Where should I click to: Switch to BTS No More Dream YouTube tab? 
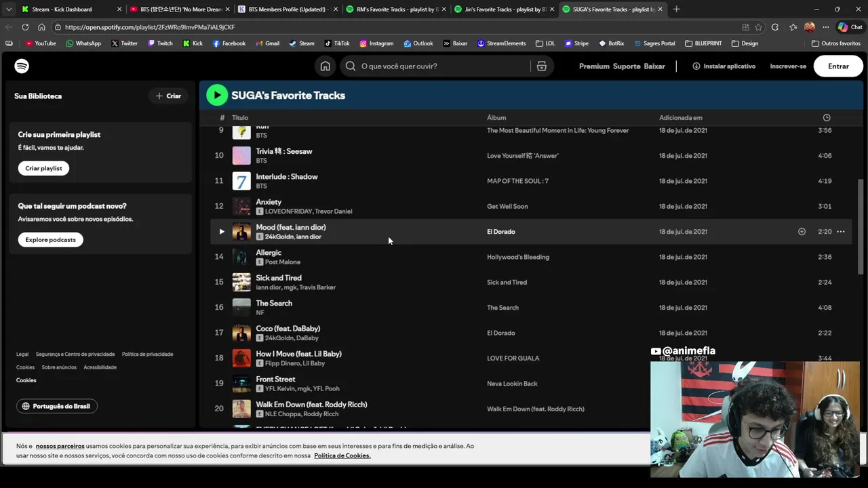(180, 9)
